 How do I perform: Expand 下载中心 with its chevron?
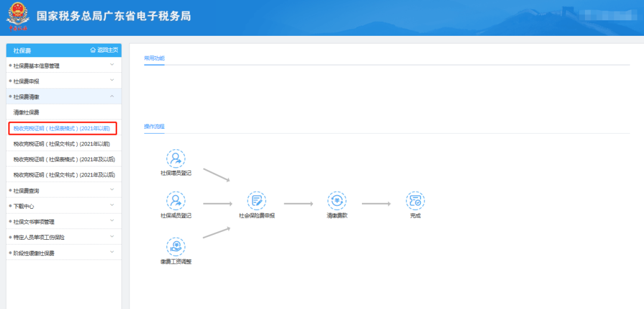point(112,205)
